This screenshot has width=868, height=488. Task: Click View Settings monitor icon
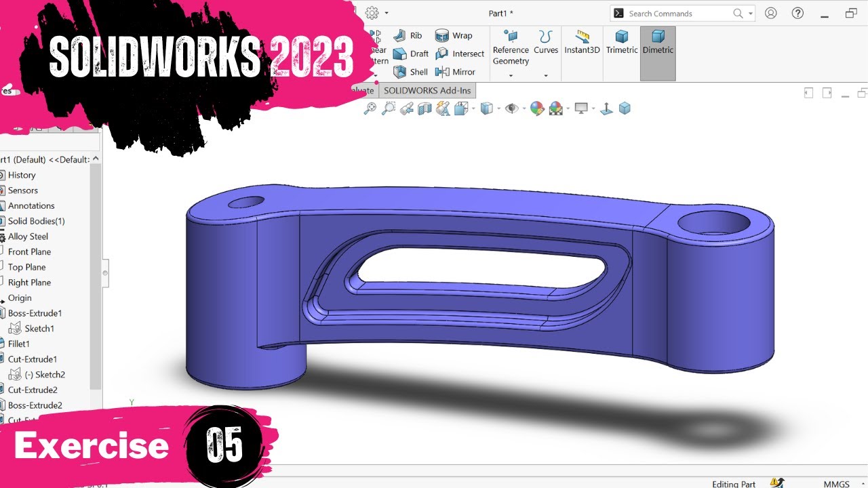tap(581, 108)
